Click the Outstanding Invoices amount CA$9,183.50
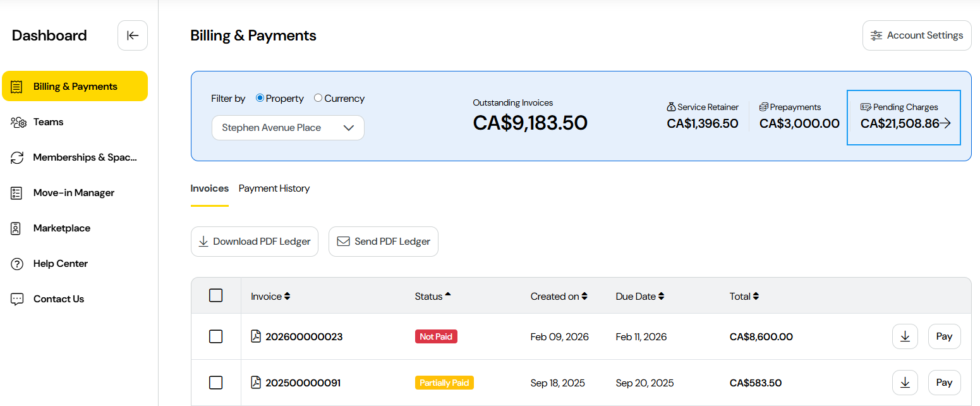The image size is (980, 406). pos(530,123)
